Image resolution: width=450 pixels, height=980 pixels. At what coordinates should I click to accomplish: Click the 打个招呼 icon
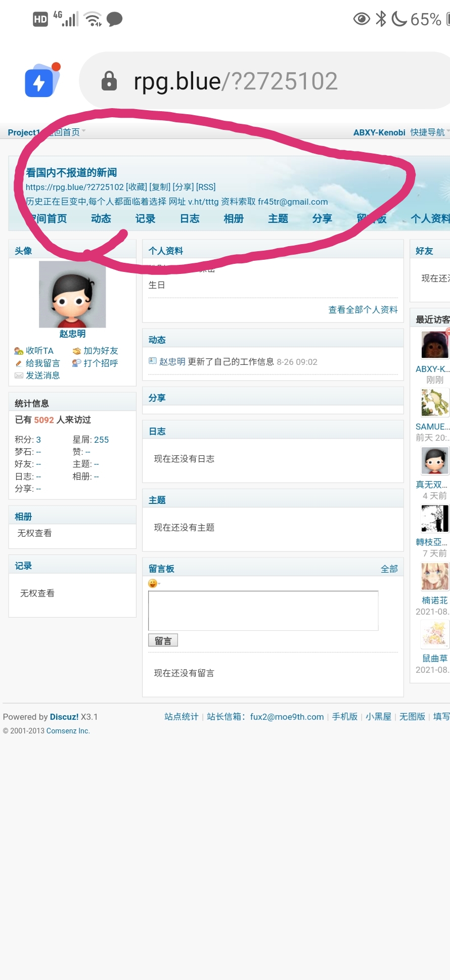tap(77, 363)
